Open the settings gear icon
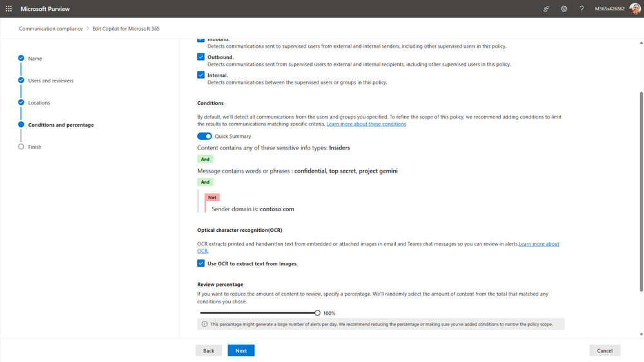Image resolution: width=644 pixels, height=362 pixels. [564, 8]
